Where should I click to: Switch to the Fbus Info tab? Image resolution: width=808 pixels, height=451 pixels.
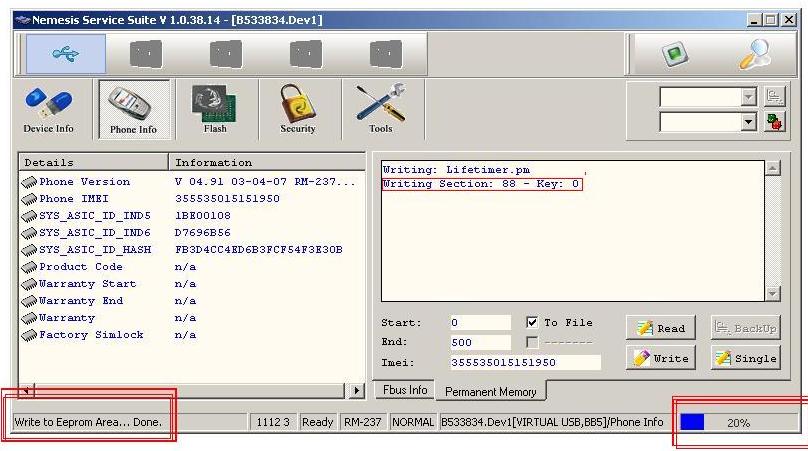pyautogui.click(x=405, y=390)
